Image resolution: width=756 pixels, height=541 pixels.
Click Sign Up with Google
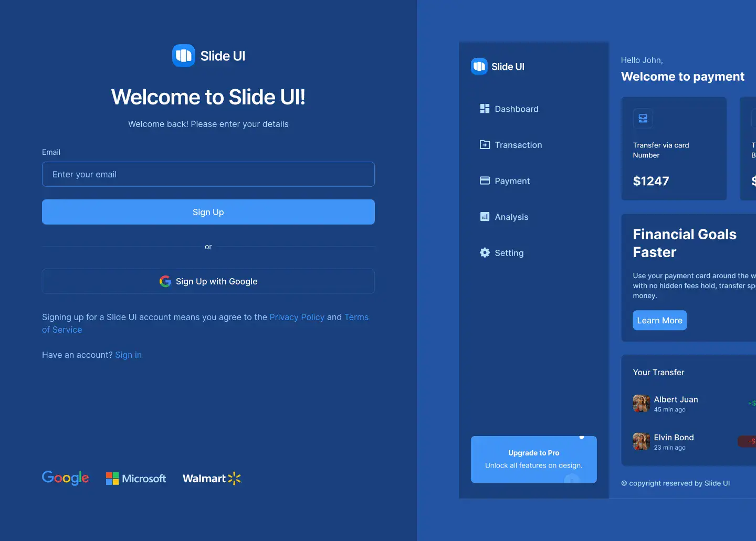coord(208,281)
